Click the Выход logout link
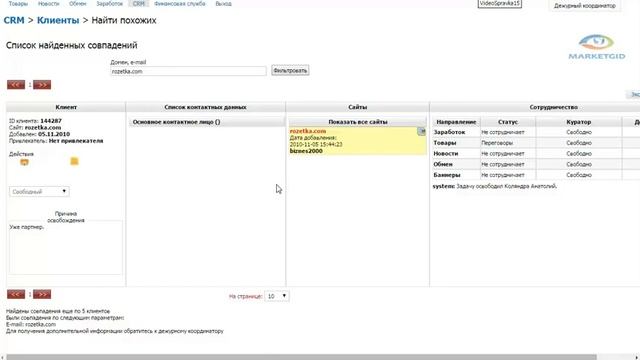This screenshot has height=360, width=640. [223, 4]
